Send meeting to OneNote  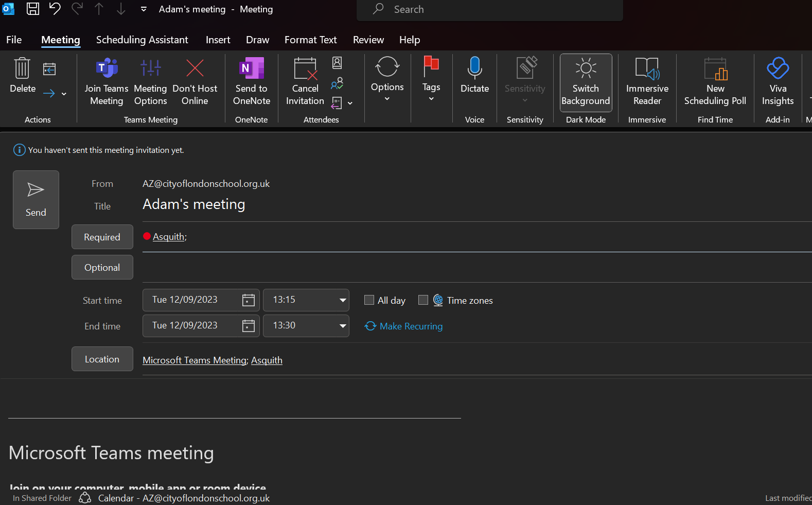coord(252,82)
